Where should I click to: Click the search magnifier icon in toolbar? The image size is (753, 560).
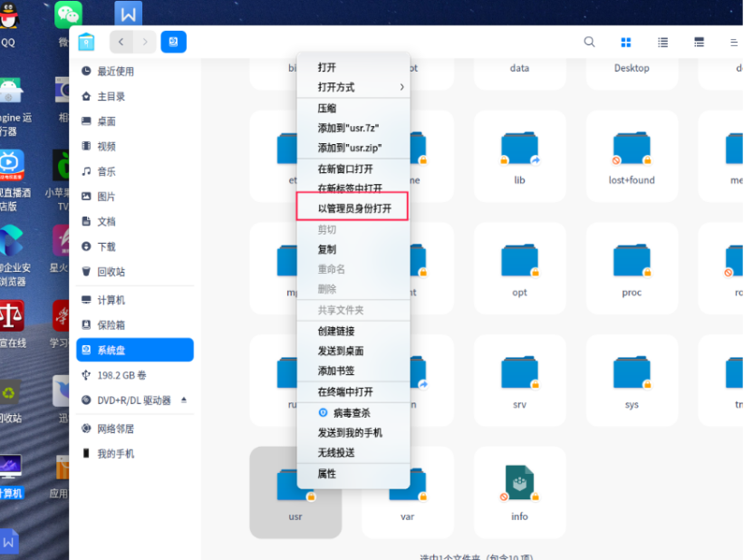pyautogui.click(x=590, y=42)
